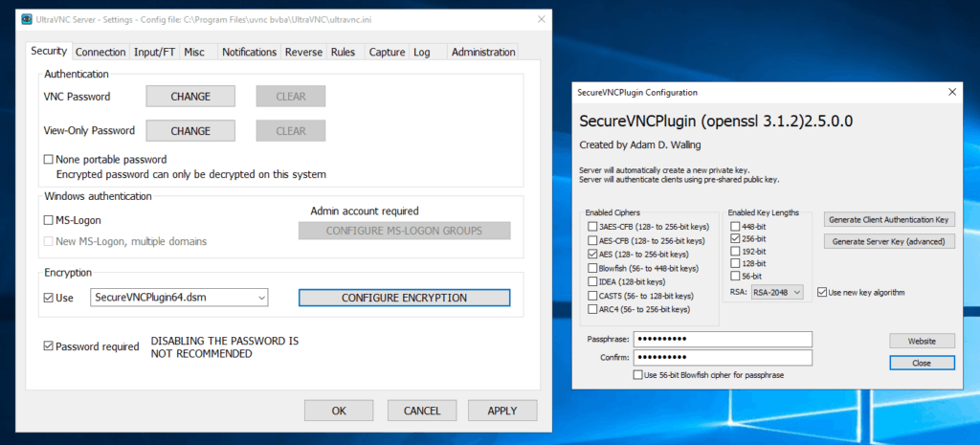
Task: Click Generate Client Authentication Key
Action: coord(889,219)
